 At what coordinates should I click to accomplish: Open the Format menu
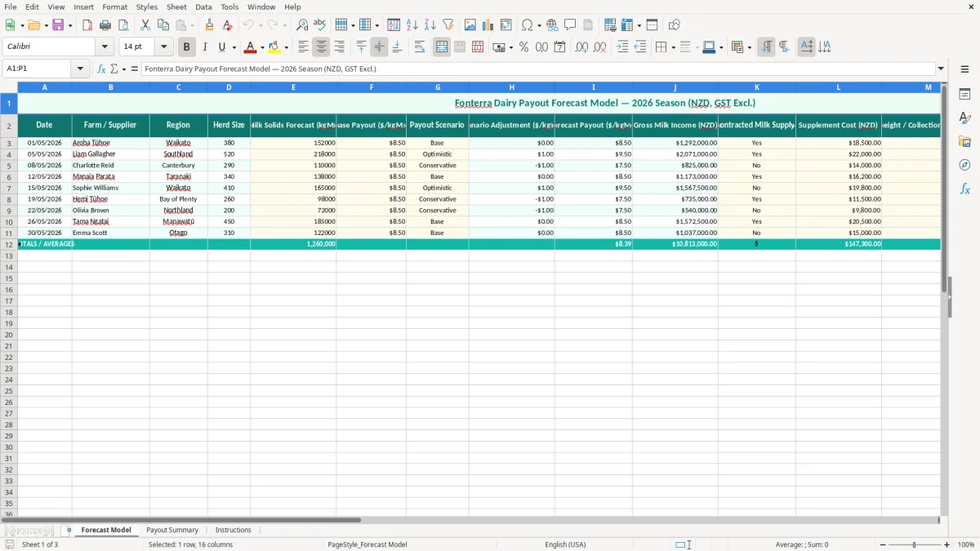click(114, 7)
